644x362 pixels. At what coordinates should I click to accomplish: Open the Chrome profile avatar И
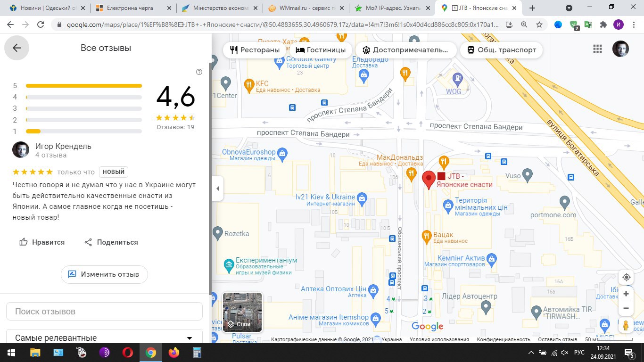coord(619,25)
